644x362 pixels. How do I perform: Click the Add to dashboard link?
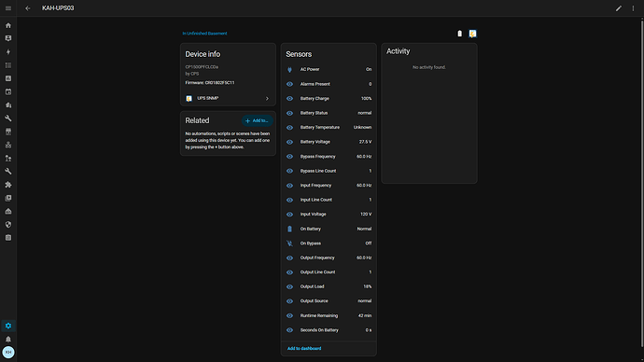point(304,348)
